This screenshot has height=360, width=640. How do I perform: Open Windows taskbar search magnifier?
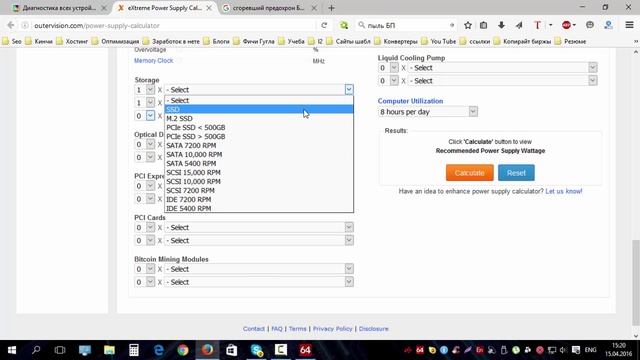point(36,350)
